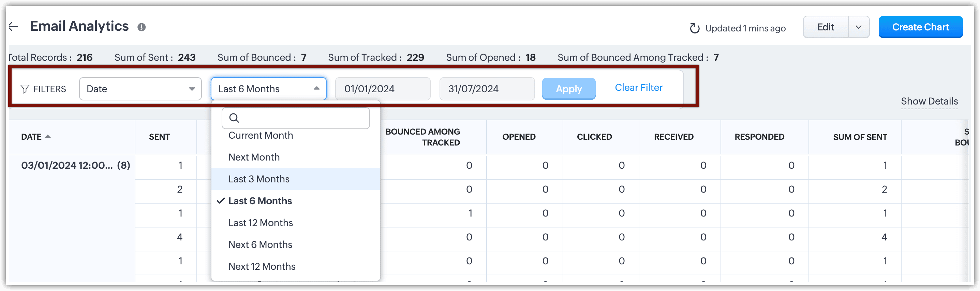980x291 pixels.
Task: Click the back arrow icon
Action: click(x=14, y=27)
